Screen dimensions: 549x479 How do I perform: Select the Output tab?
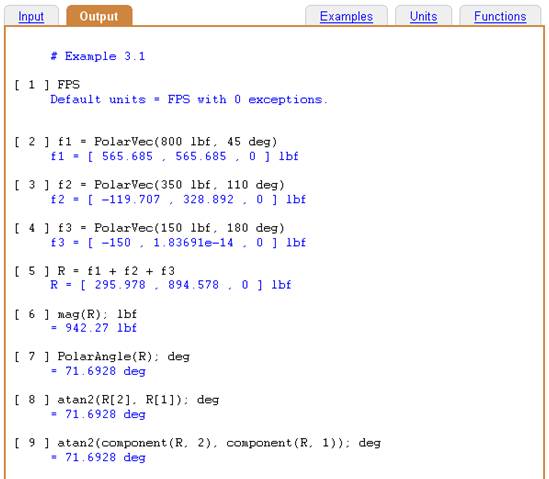tap(99, 16)
